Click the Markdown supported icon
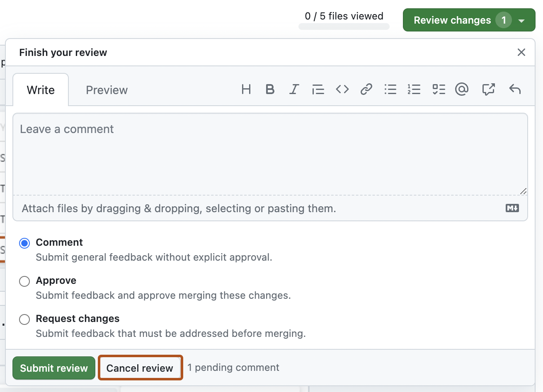Screen dimensions: 543x392 point(512,208)
